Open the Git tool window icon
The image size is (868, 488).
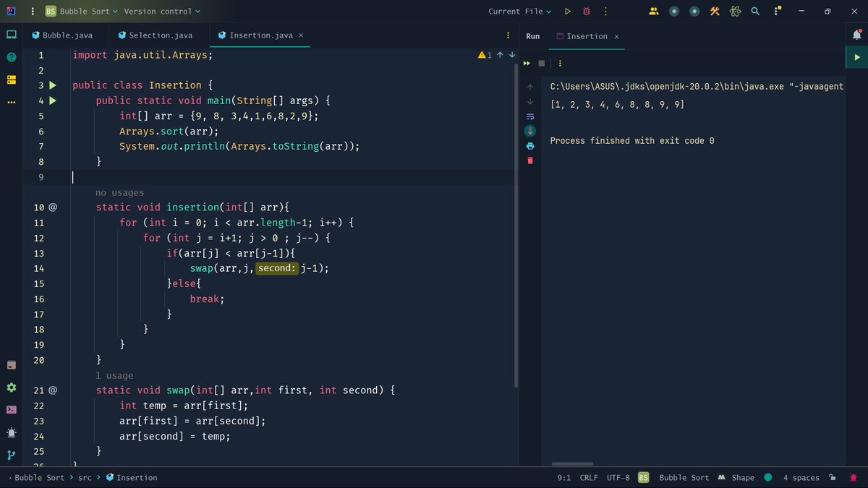[x=12, y=455]
